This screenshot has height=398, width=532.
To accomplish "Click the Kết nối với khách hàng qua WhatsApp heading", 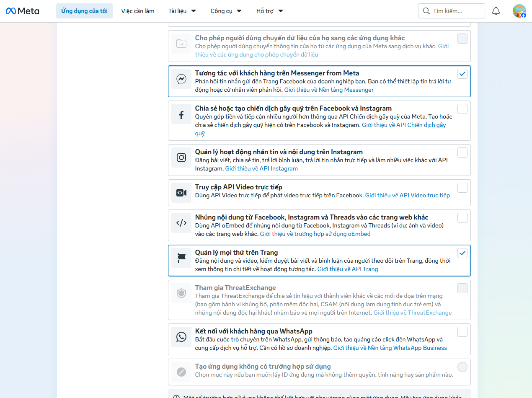I will [254, 331].
